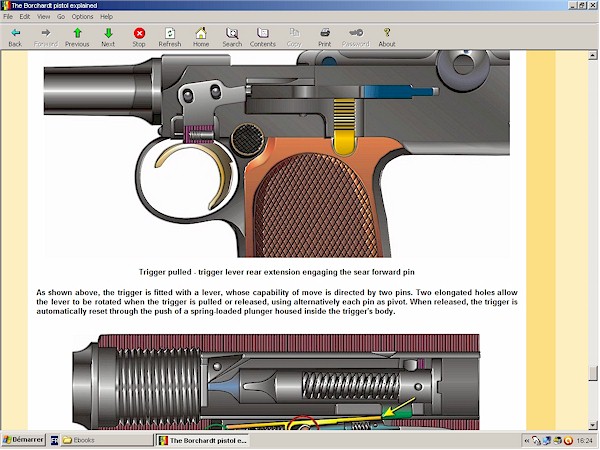Show the Contents listing
This screenshot has width=600, height=450.
point(263,38)
